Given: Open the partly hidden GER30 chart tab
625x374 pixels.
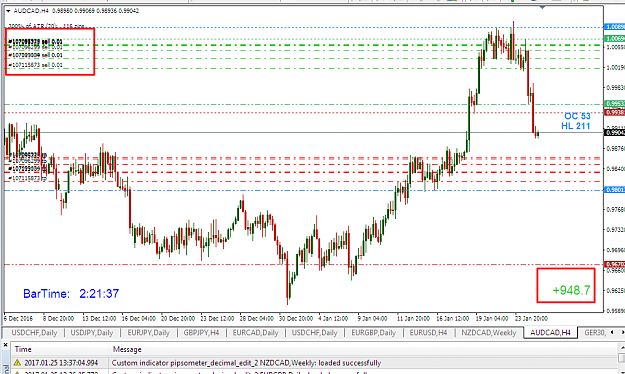Looking at the screenshot, I should [x=595, y=333].
